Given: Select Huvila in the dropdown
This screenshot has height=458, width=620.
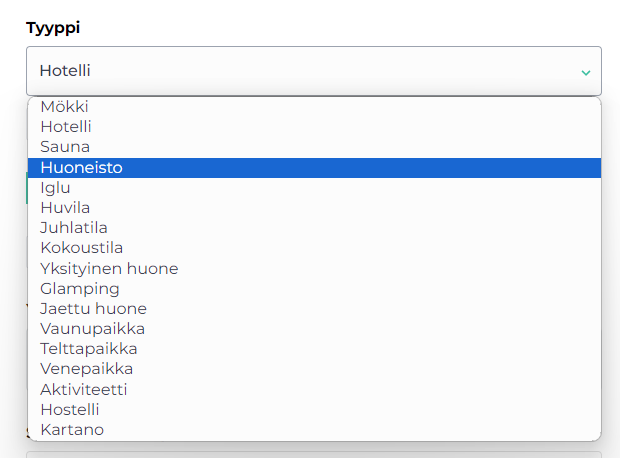Looking at the screenshot, I should point(65,207).
